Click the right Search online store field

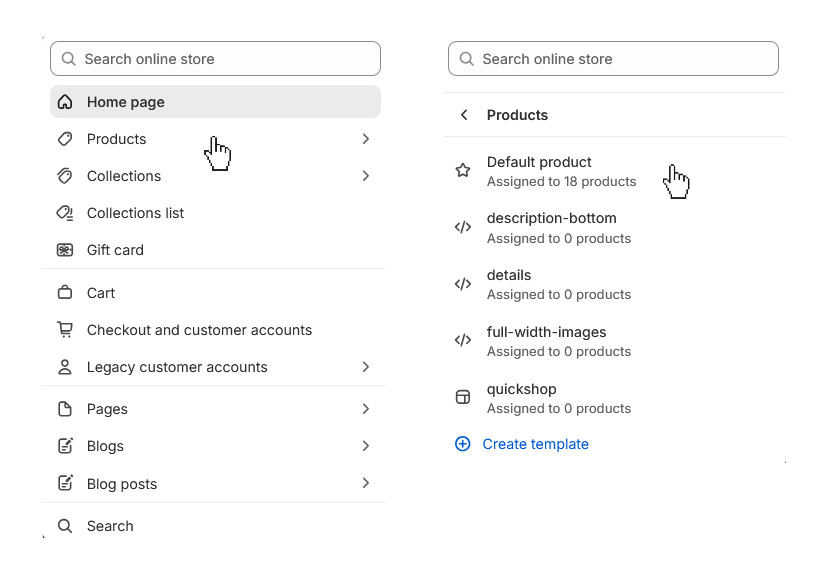click(613, 58)
